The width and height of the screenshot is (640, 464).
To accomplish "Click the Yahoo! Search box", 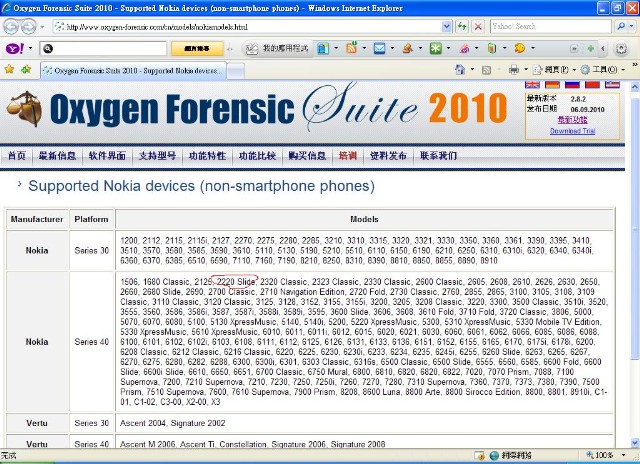I will tap(551, 27).
